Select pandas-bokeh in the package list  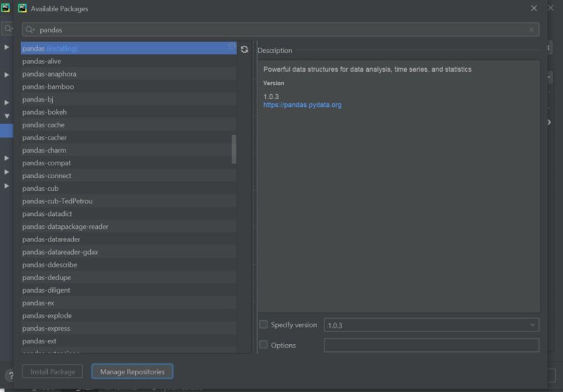pos(129,112)
